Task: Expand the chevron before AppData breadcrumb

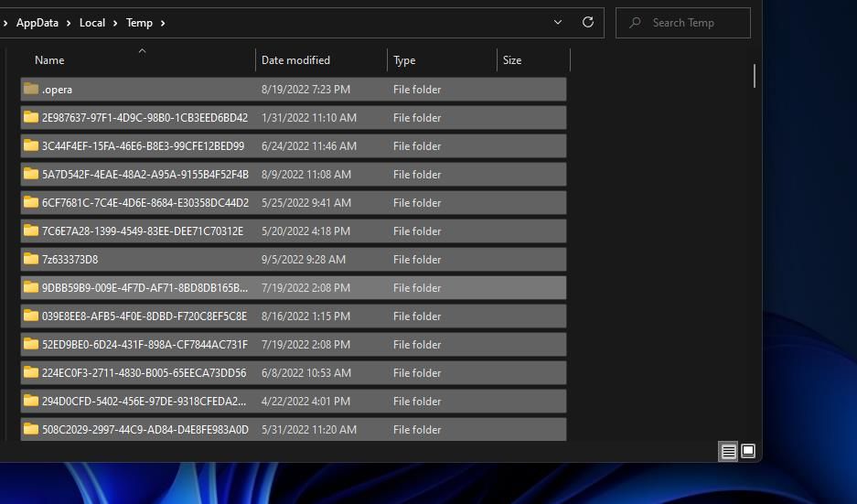Action: (x=5, y=23)
